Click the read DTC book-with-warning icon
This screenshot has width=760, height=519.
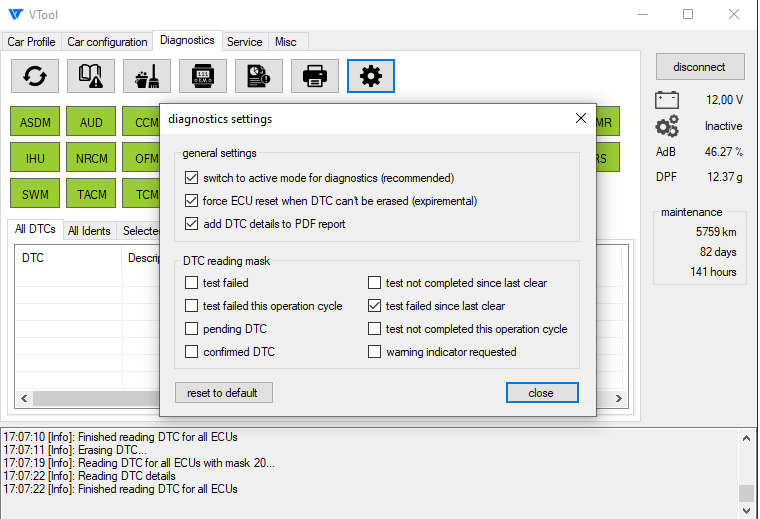(x=91, y=76)
